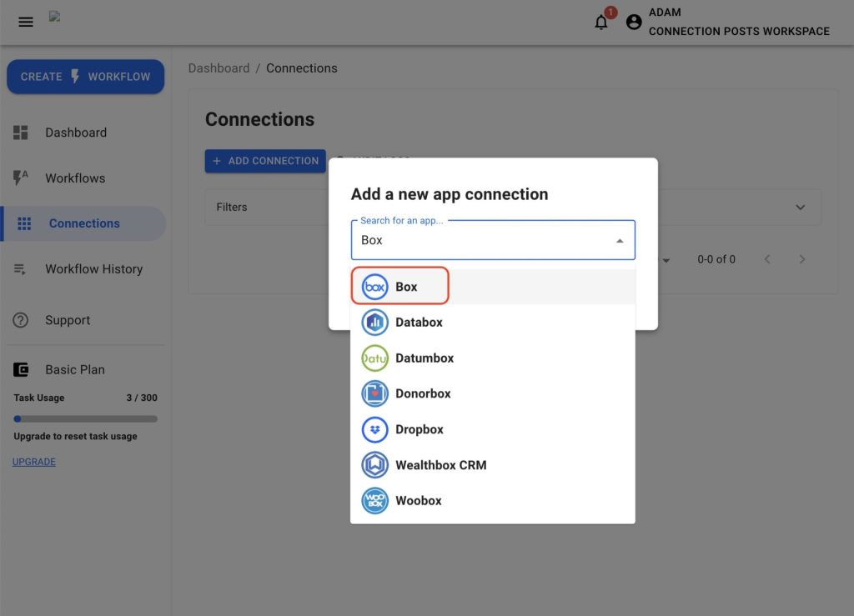Click the Add Connection button

point(265,161)
